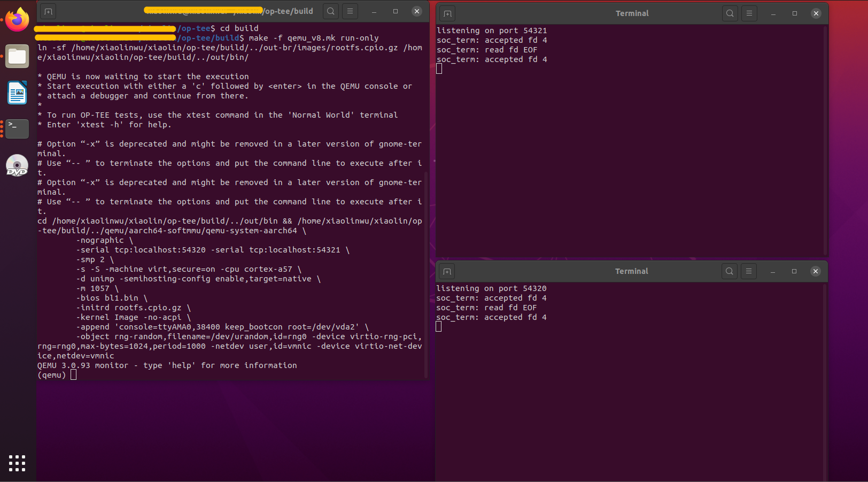868x482 pixels.
Task: Click the 'Terminal' title of port 54320 window
Action: [x=632, y=271]
